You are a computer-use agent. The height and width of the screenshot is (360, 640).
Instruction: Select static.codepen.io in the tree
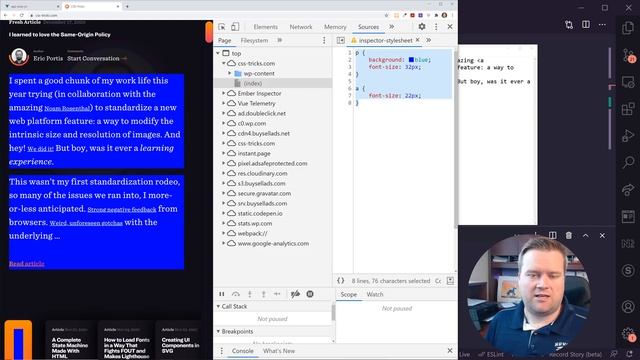[260, 213]
